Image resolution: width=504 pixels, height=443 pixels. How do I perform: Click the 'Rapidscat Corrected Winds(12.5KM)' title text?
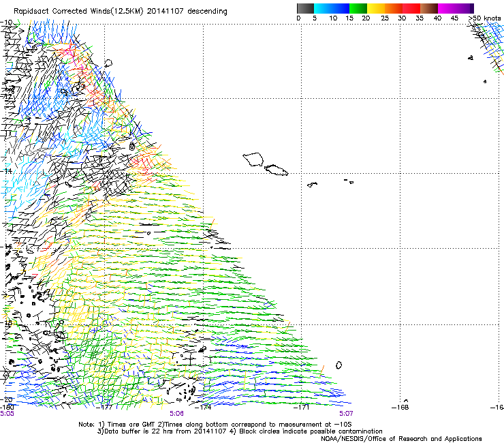click(78, 12)
